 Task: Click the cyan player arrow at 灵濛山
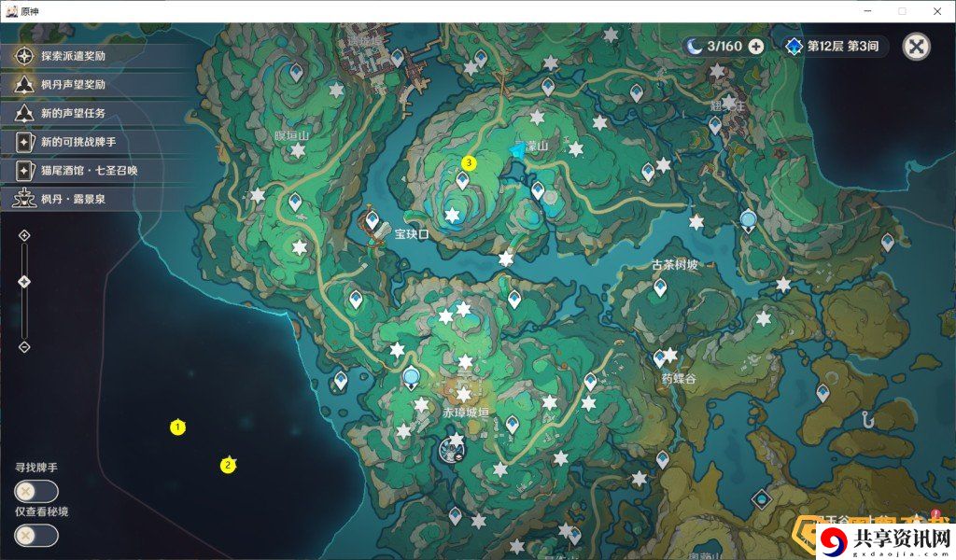point(519,151)
